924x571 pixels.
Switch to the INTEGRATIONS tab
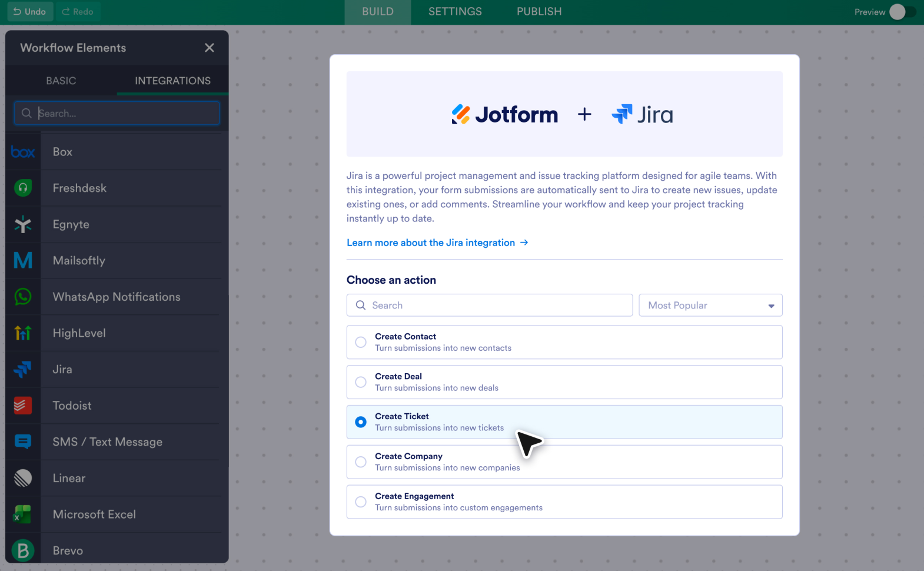coord(172,81)
